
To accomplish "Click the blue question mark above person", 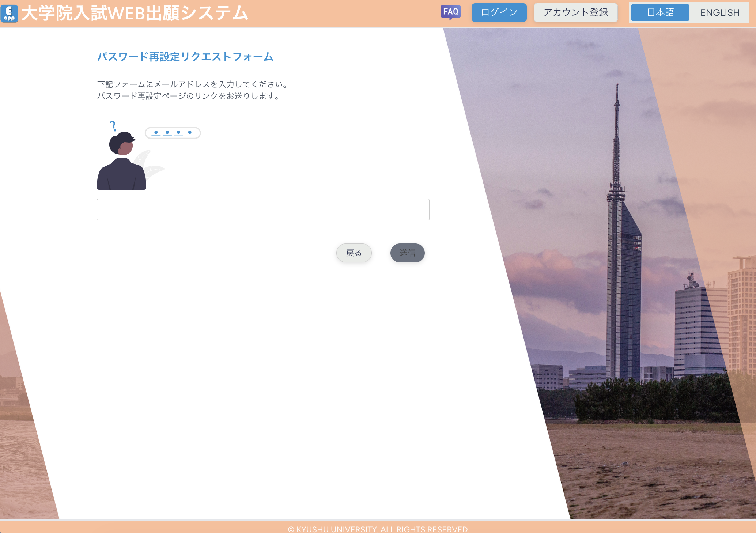I will tap(113, 126).
